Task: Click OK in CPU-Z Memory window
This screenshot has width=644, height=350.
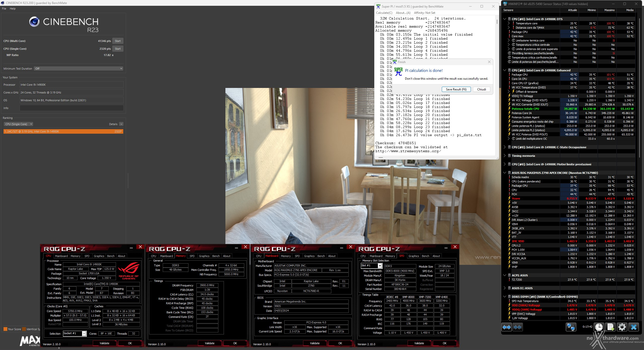Action: click(235, 343)
